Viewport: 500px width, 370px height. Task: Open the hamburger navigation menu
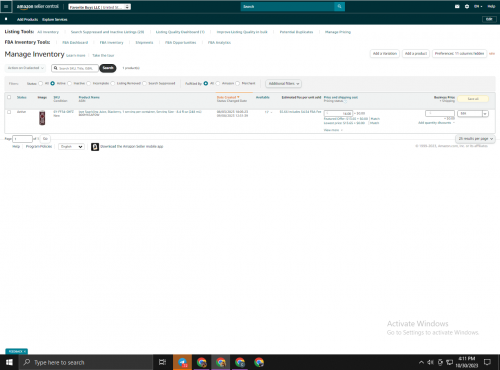(x=6, y=6)
